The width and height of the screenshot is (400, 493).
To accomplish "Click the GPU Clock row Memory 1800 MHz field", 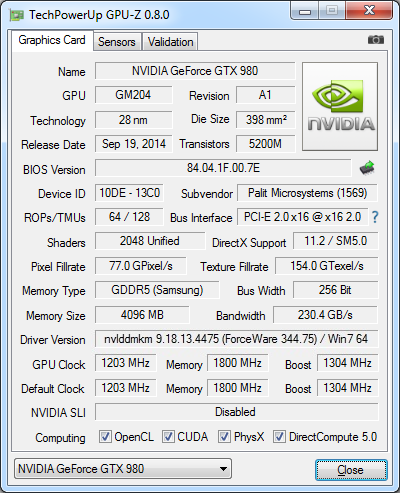I will coord(238,363).
